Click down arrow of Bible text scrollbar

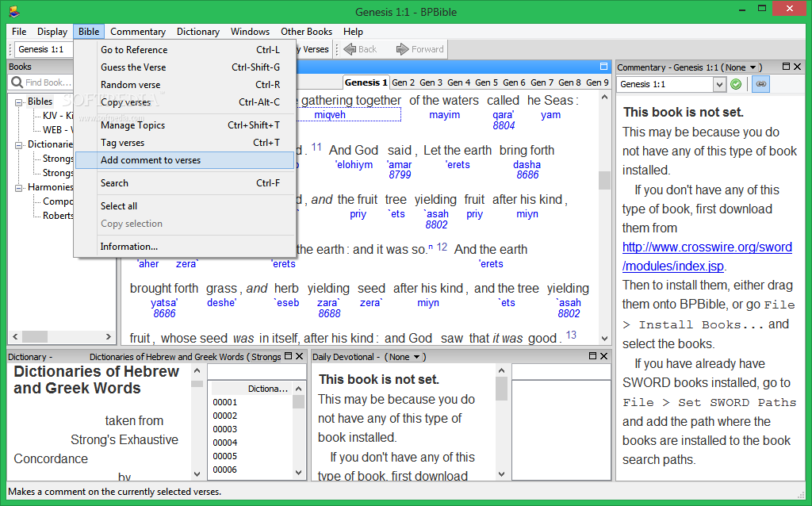(x=604, y=338)
